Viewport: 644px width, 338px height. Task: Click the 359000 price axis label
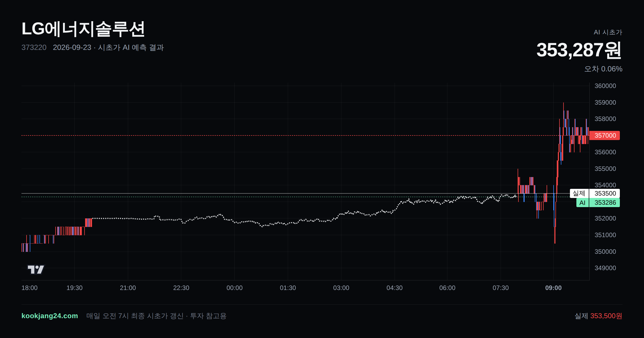pyautogui.click(x=605, y=102)
